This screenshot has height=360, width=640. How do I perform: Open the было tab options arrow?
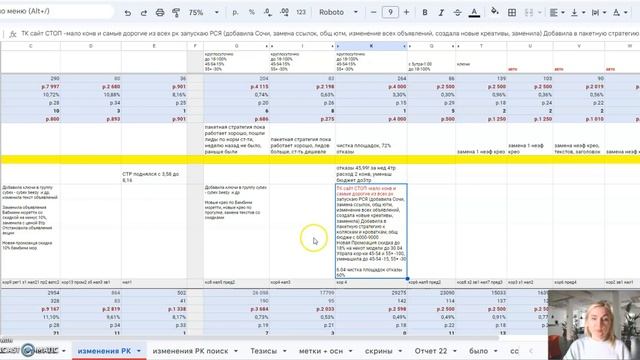496,351
